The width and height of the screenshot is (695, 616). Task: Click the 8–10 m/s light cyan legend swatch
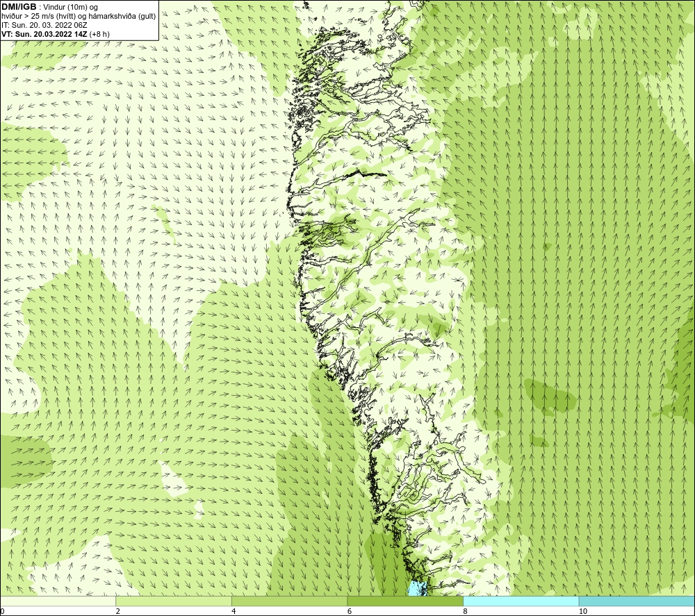coord(521,601)
